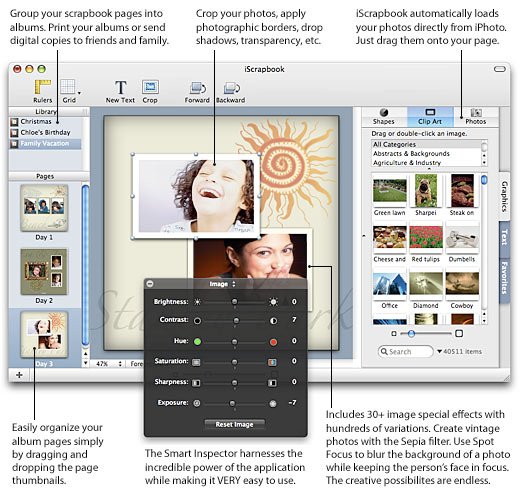
Task: Click the New Text tool
Action: click(x=120, y=91)
